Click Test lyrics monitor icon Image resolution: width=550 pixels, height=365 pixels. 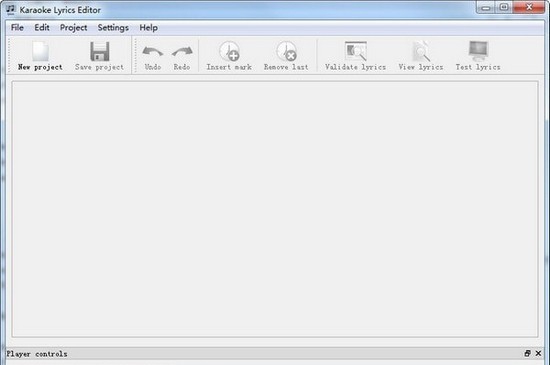click(x=478, y=52)
